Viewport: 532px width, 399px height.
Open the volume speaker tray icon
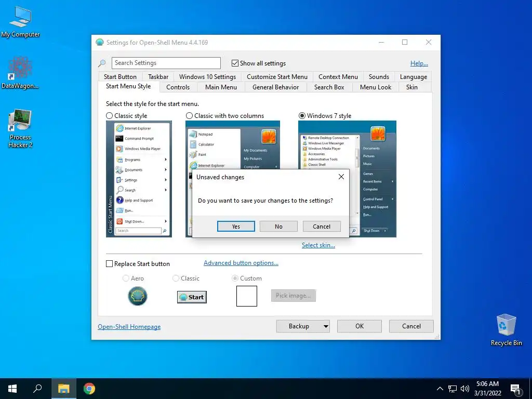[465, 389]
